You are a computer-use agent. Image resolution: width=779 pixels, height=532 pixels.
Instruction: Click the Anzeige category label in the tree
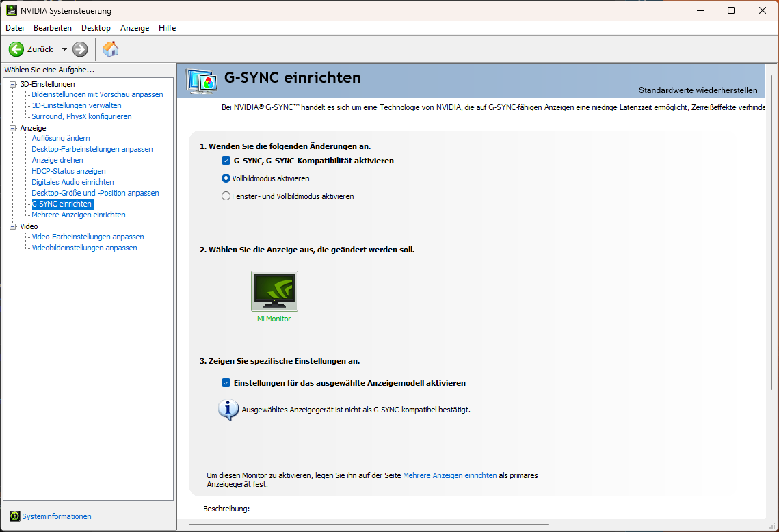pos(33,128)
